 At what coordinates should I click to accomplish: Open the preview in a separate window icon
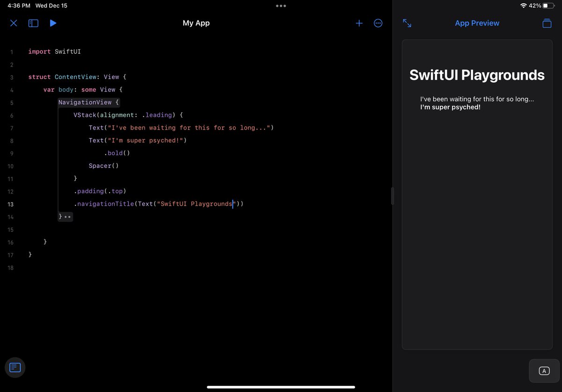(547, 23)
